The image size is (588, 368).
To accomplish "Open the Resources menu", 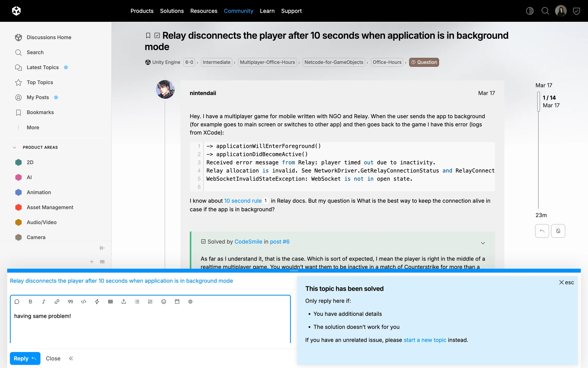I will pyautogui.click(x=204, y=11).
